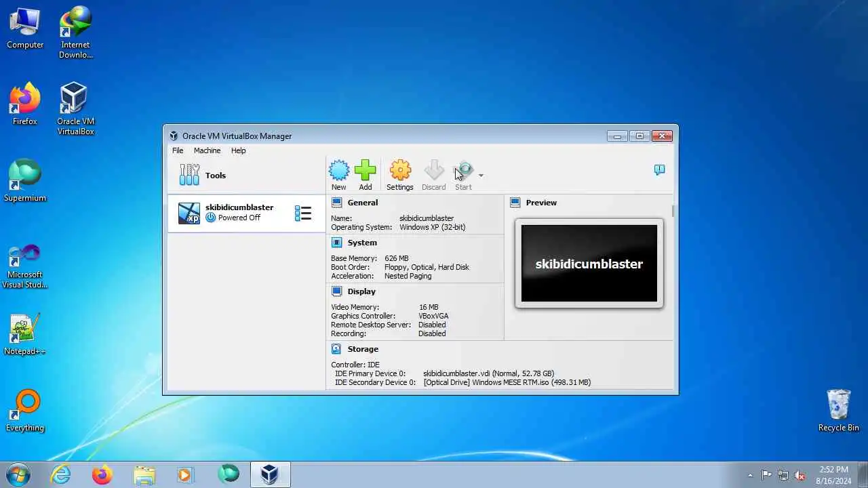Click the 'Controller: IDE' text
Viewport: 868px width, 488px height.
(x=355, y=365)
